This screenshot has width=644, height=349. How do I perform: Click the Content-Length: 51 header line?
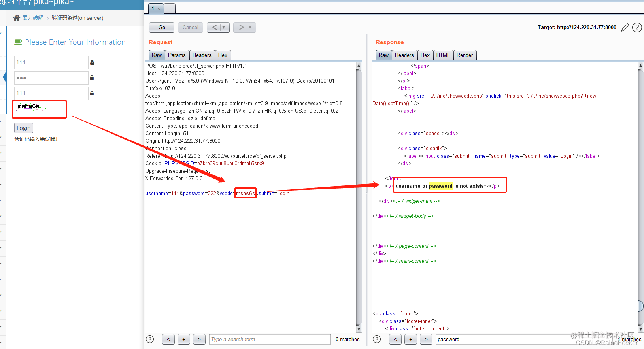pos(167,133)
